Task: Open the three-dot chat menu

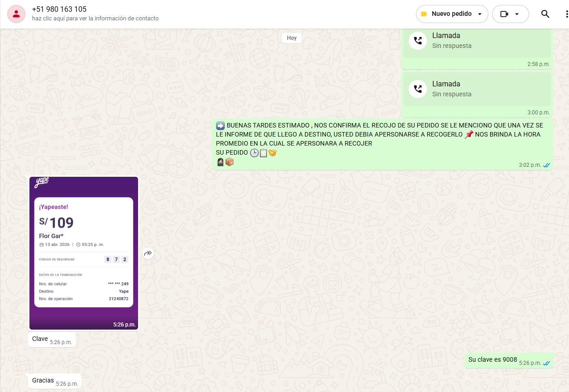Action: 566,14
